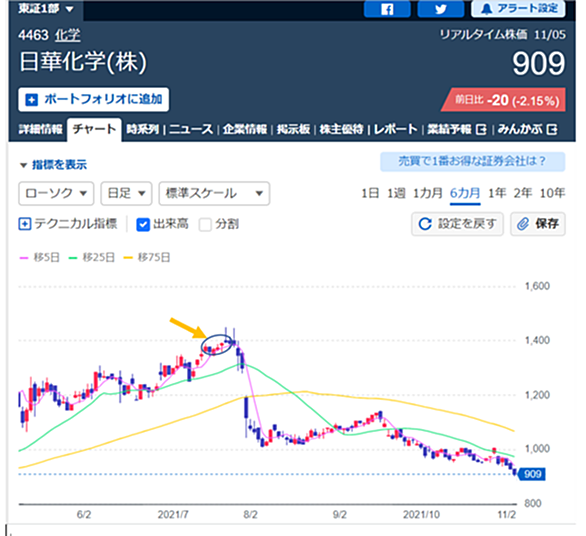Click 設定を戻す reset button
The width and height of the screenshot is (586, 536).
pos(457,224)
